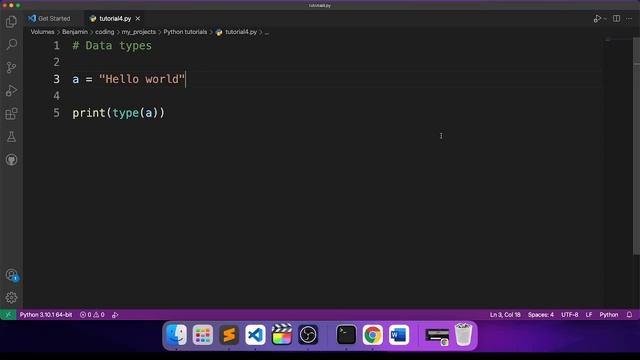Select the Python language mode
The height and width of the screenshot is (360, 640).
coord(609,315)
